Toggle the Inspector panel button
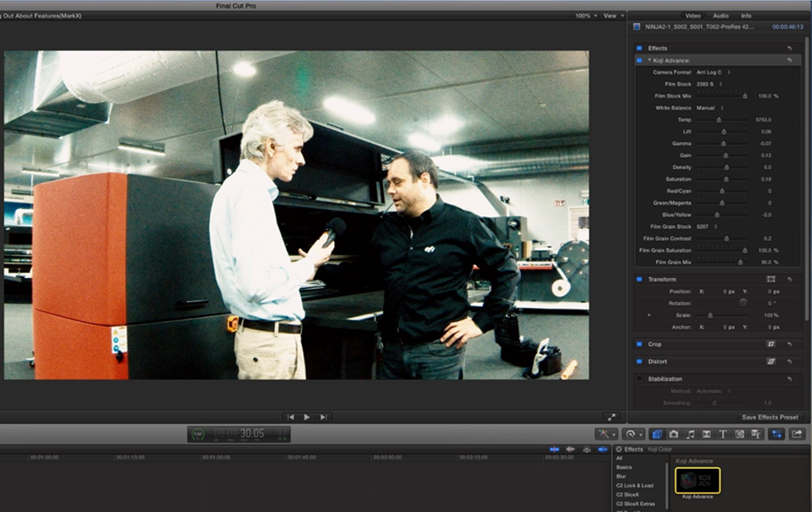This screenshot has height=512, width=812. [x=777, y=434]
